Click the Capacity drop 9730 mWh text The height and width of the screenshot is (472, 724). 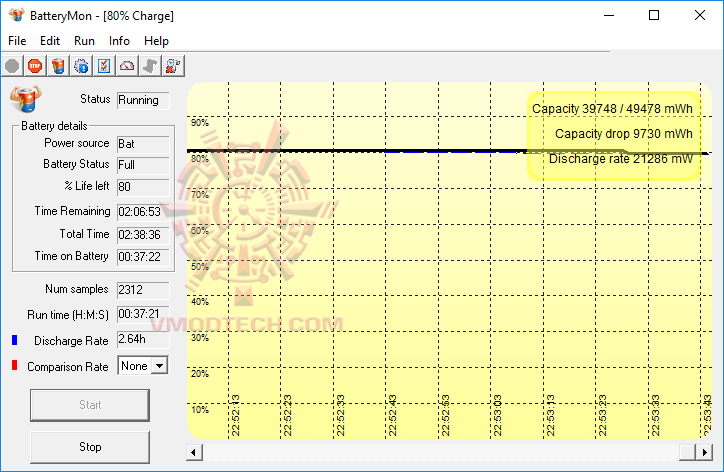[x=624, y=134]
